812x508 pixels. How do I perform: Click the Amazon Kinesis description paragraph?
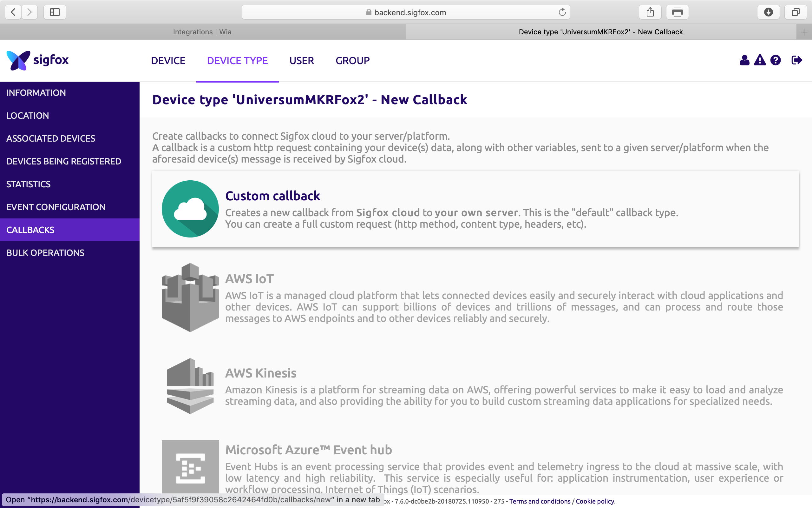(504, 396)
